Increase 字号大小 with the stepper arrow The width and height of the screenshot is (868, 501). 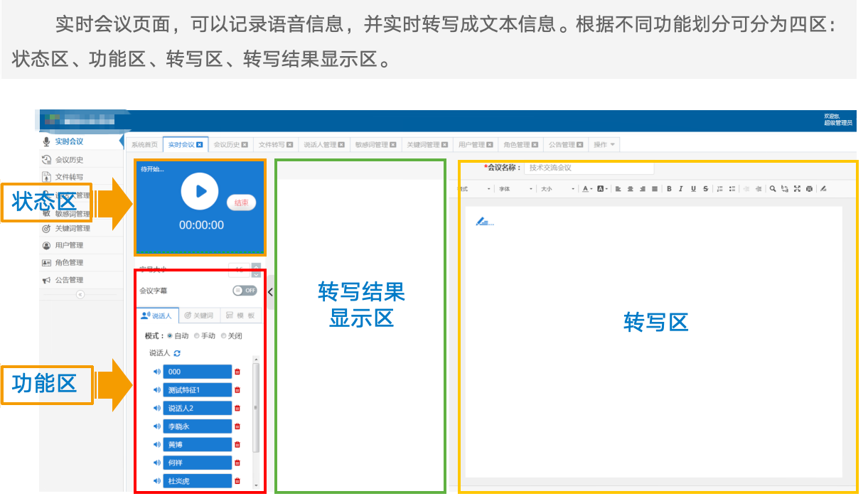tap(256, 266)
